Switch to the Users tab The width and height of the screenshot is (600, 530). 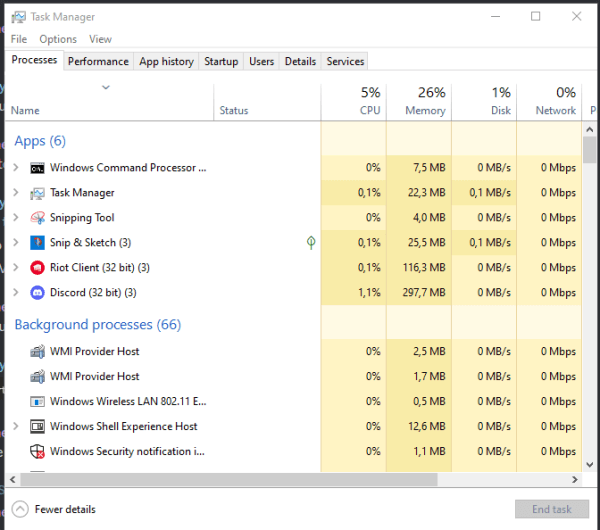(262, 62)
